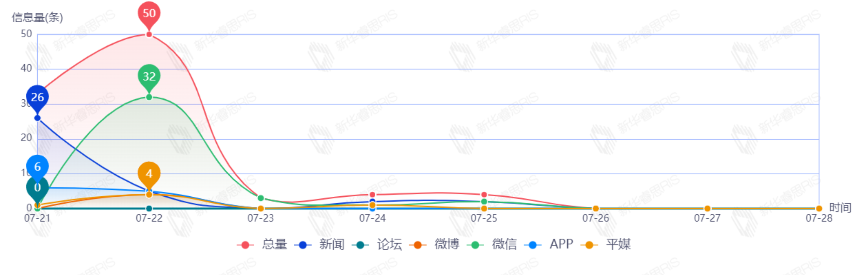Screen dimensions: 868x275
Task: Select the red data point at 07-24
Action: pos(372,195)
